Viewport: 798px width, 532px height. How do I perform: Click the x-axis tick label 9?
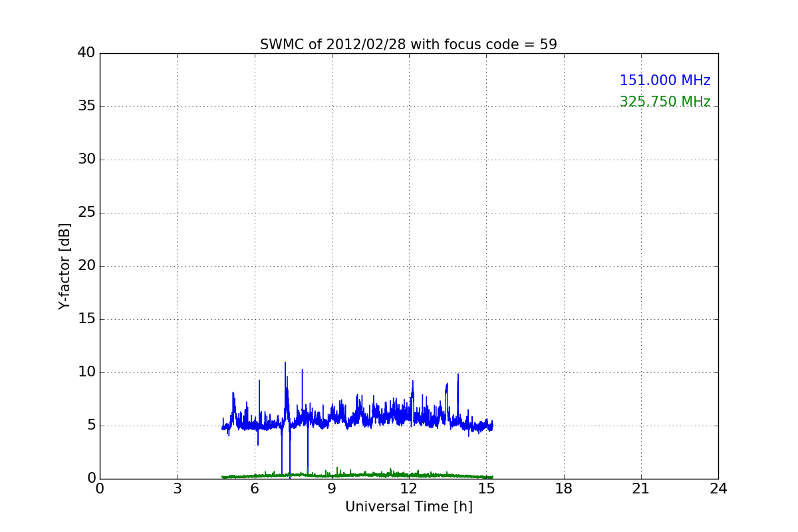332,489
